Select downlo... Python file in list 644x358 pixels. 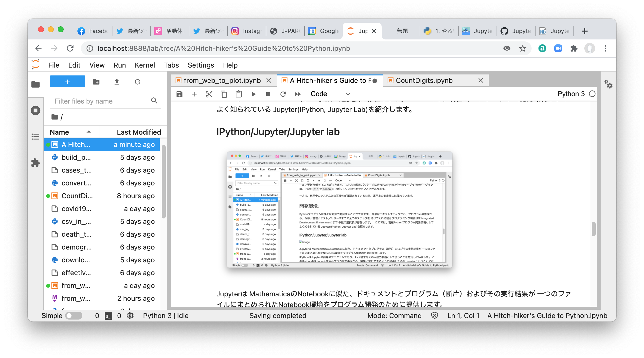click(x=102, y=260)
